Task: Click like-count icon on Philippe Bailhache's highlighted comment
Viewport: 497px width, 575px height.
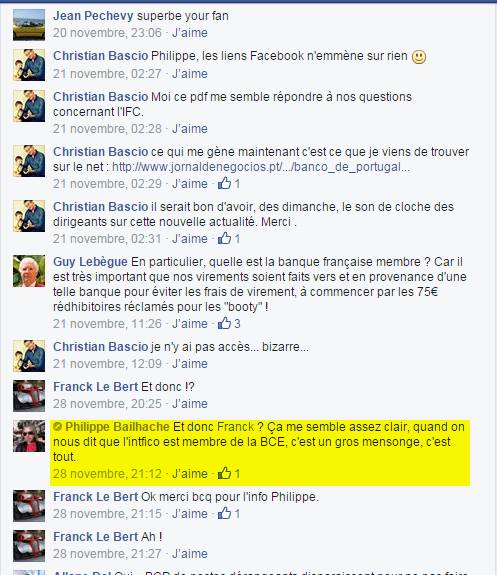Action: click(x=224, y=473)
